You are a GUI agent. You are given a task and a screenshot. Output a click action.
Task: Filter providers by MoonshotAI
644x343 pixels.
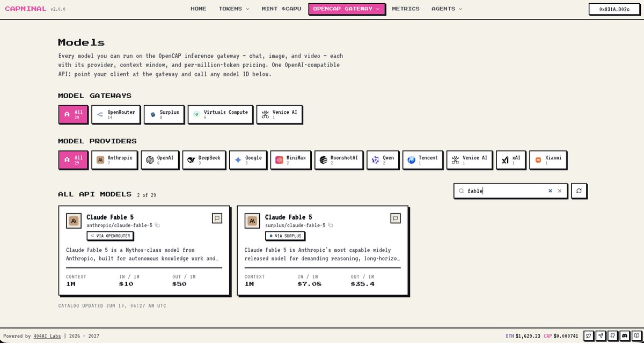pos(339,160)
